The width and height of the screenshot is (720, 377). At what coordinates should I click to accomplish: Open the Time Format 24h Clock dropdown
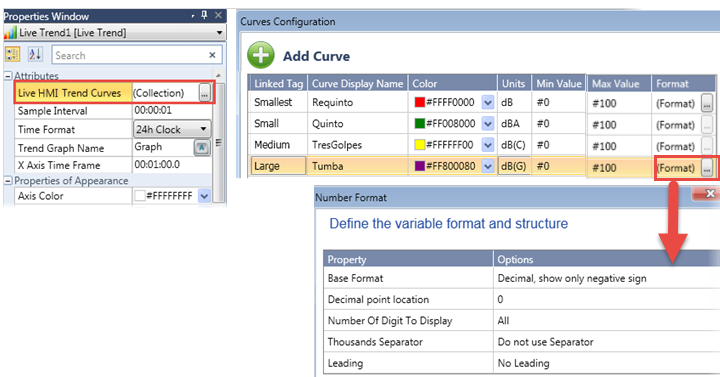pyautogui.click(x=203, y=129)
